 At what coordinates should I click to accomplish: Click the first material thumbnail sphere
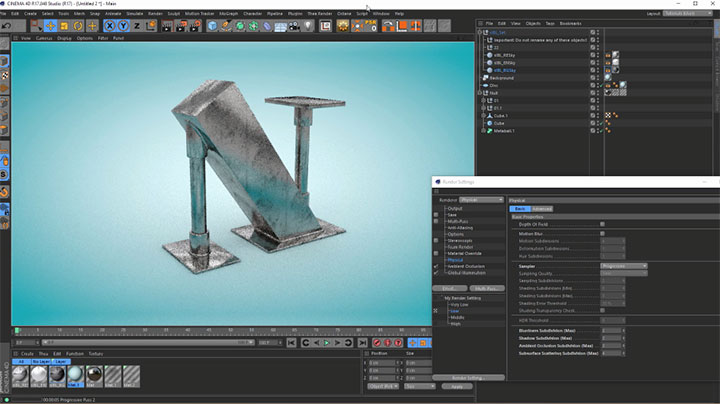point(20,376)
